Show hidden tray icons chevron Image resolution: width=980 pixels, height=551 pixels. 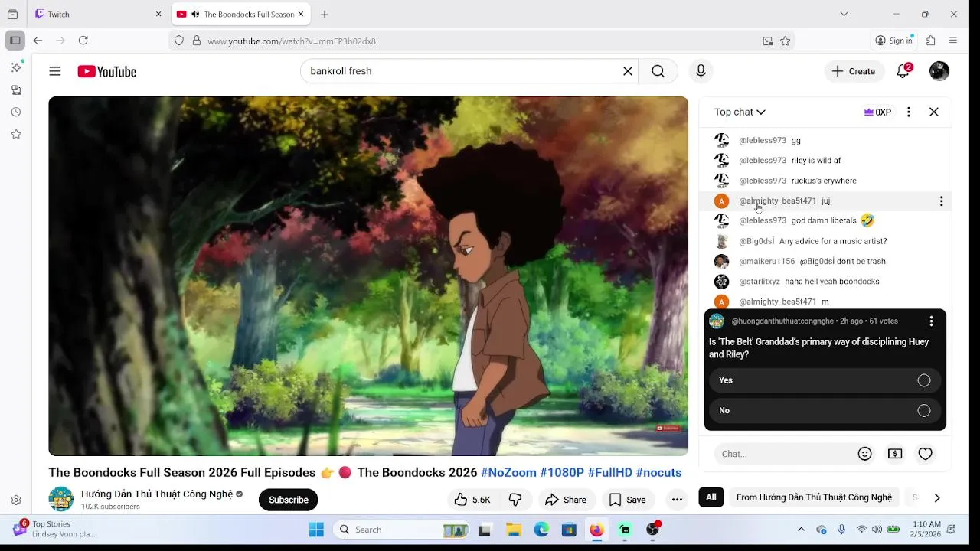[x=801, y=530]
